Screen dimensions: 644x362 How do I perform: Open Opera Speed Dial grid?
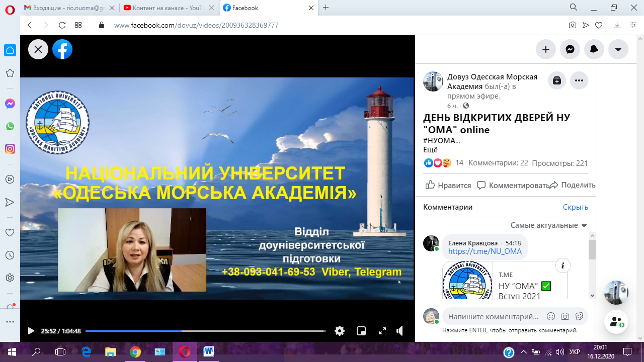click(x=78, y=25)
